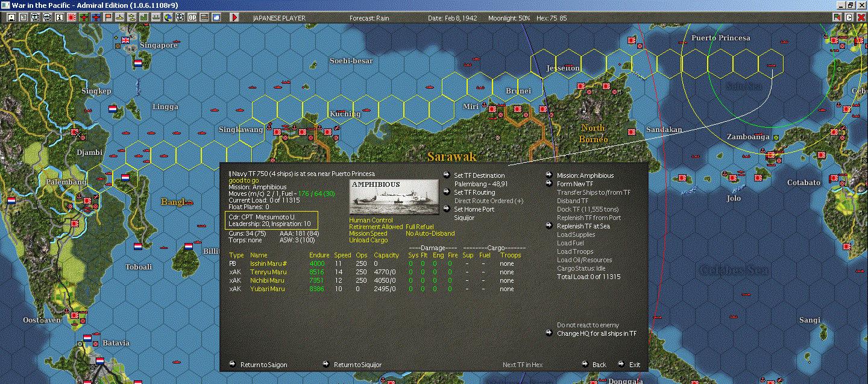Click Siquijor home port text
The height and width of the screenshot is (384, 868).
pos(465,218)
